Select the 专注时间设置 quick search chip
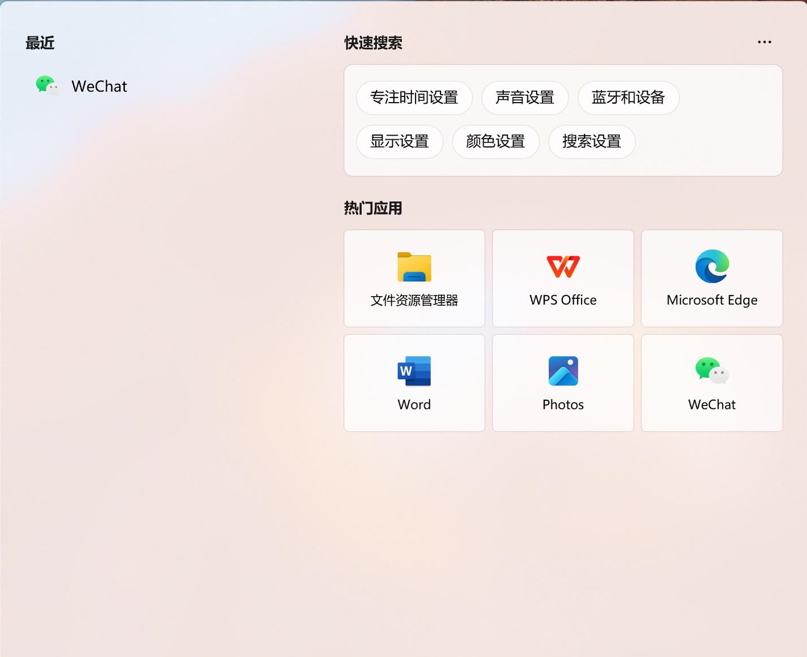This screenshot has height=657, width=807. [x=414, y=98]
